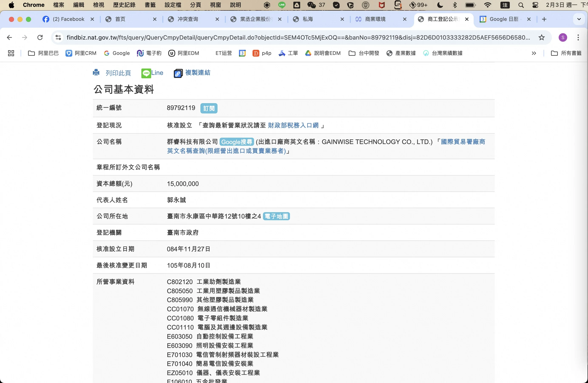
Task: Open the Chrome profile avatar
Action: [x=563, y=38]
